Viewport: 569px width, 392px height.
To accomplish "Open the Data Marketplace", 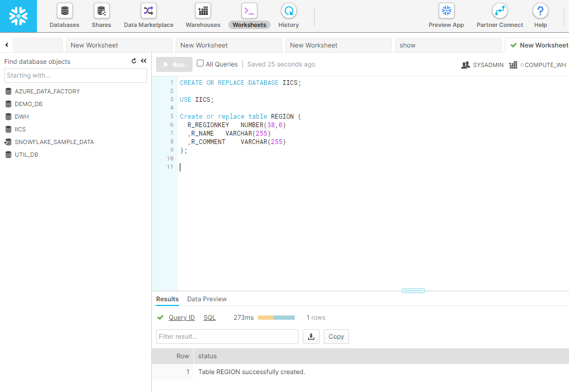I will point(148,16).
